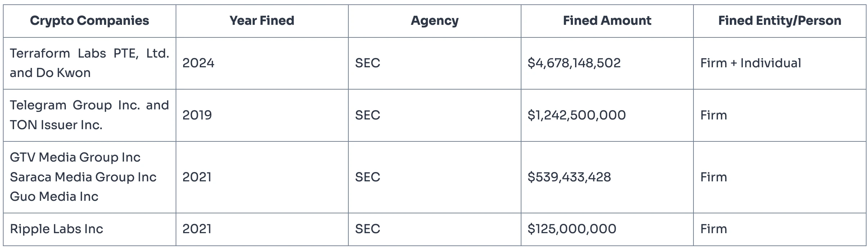Click the 2019 year cell
The image size is (868, 249).
point(197,115)
